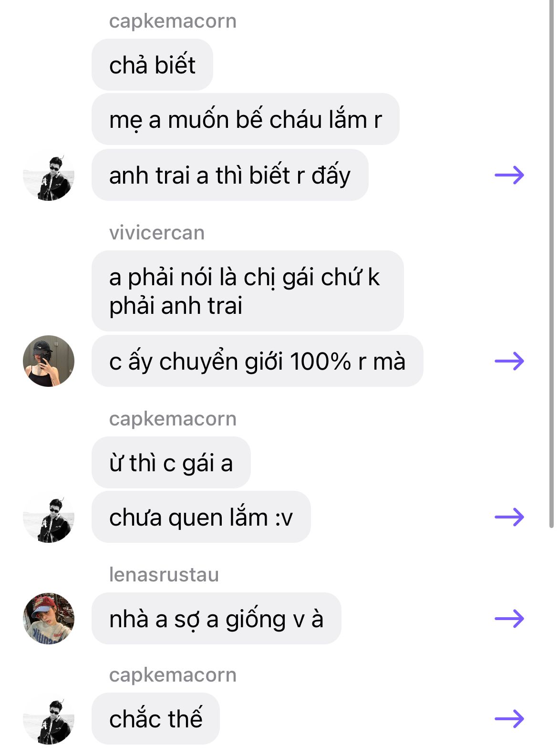
Task: Select the "a phải nói là chị gái" message
Action: click(248, 291)
